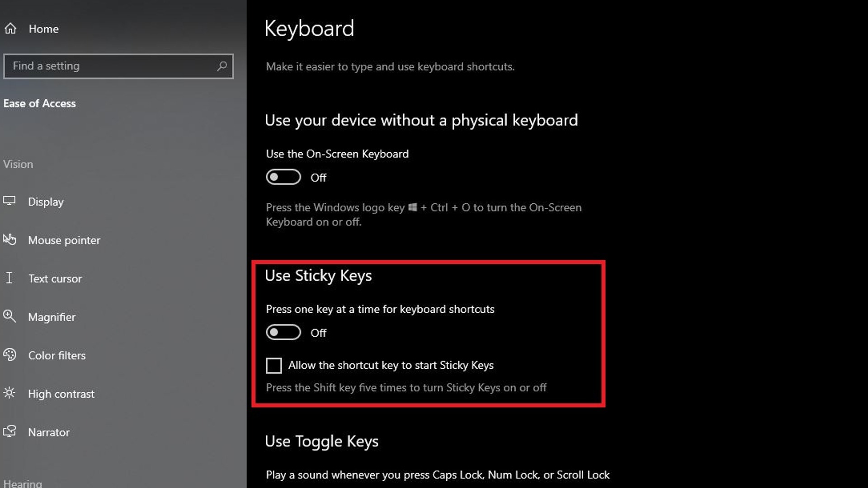Click the Home icon at top left

point(10,28)
